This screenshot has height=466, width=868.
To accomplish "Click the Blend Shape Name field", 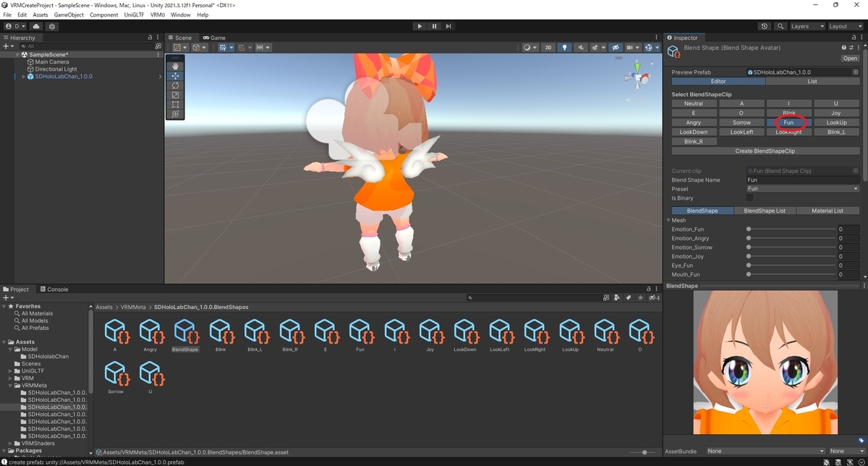I will (x=802, y=180).
